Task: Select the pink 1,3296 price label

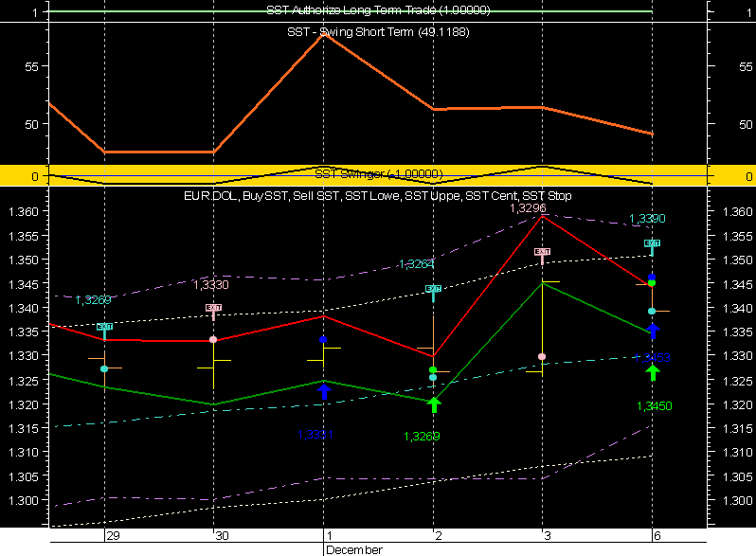Action: pyautogui.click(x=528, y=207)
